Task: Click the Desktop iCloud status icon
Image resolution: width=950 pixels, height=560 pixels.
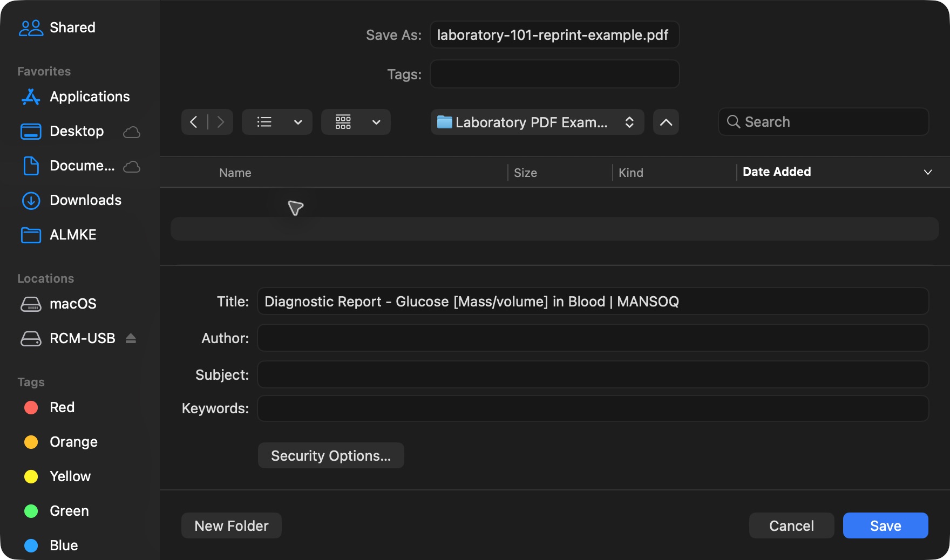Action: [x=132, y=132]
